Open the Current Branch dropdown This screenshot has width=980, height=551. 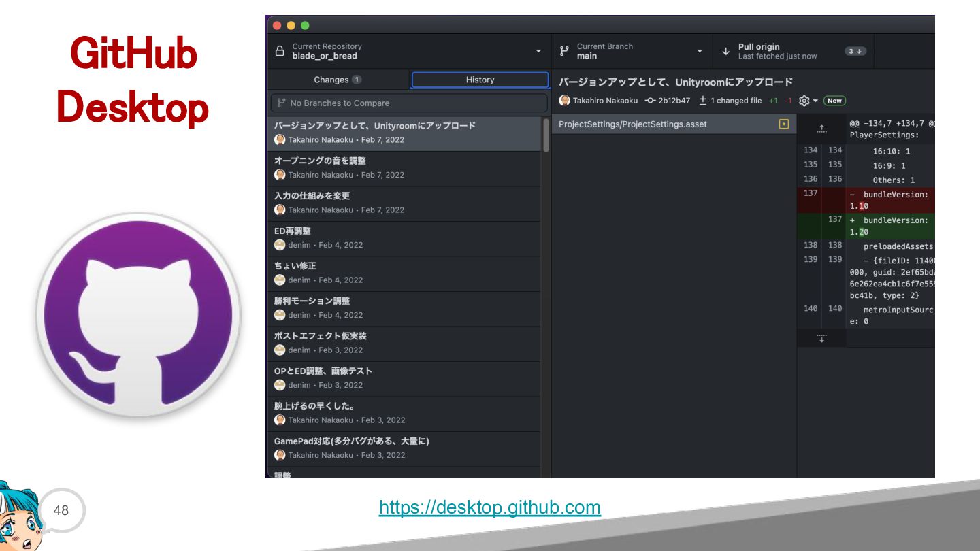click(x=632, y=51)
